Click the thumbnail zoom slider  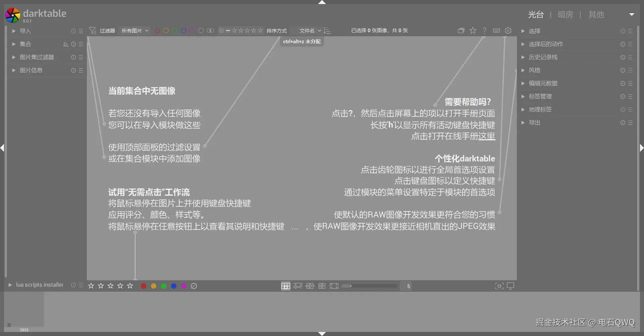[x=369, y=286]
